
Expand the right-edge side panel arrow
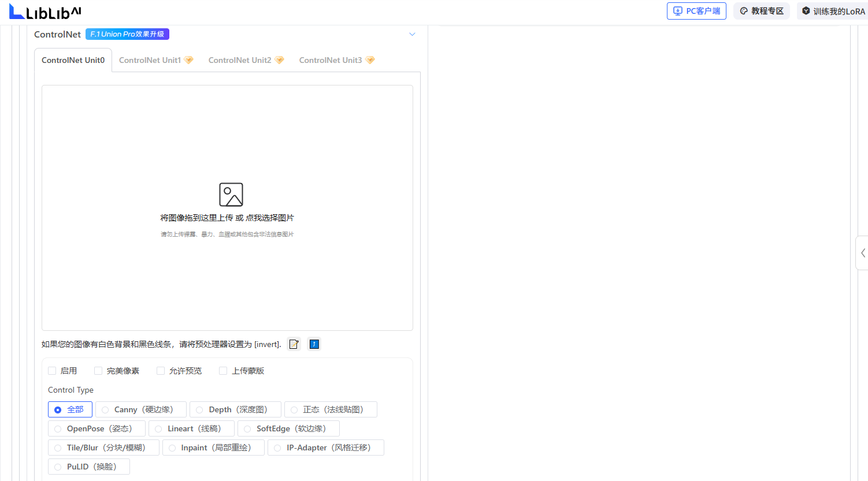pos(862,253)
